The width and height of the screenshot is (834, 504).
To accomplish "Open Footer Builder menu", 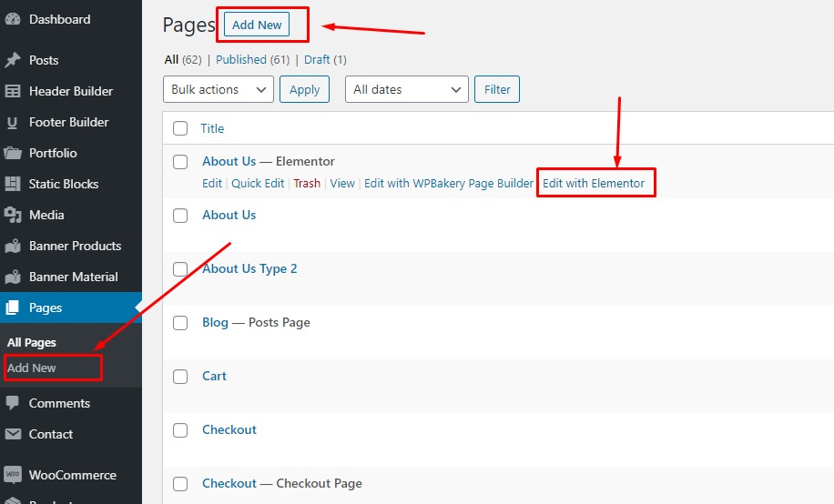I will tap(68, 122).
